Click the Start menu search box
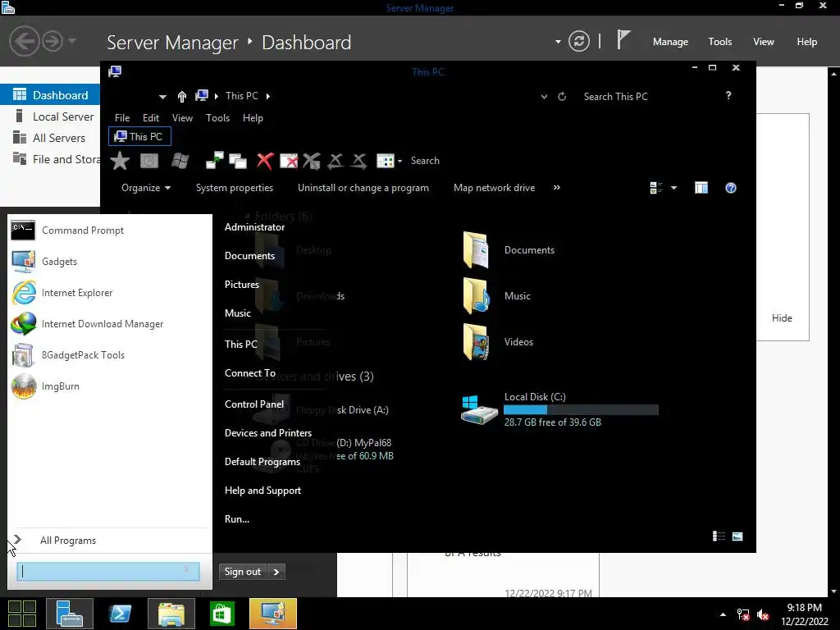The height and width of the screenshot is (630, 840). point(108,572)
